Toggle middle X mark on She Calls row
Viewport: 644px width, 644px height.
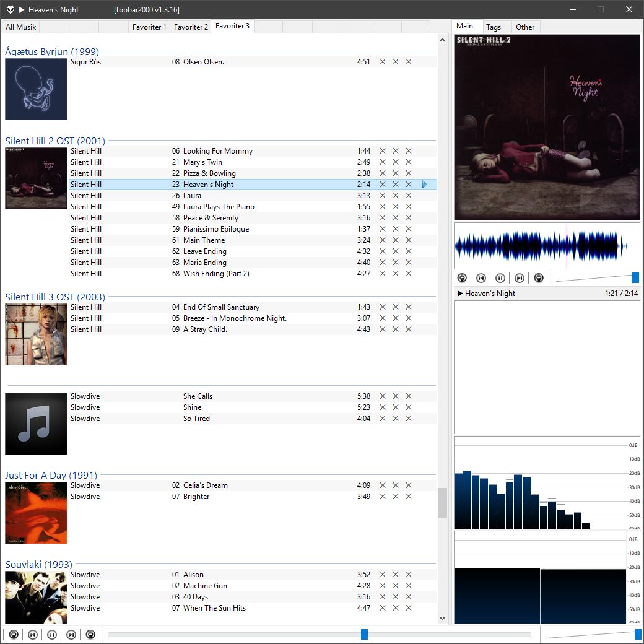pos(396,396)
